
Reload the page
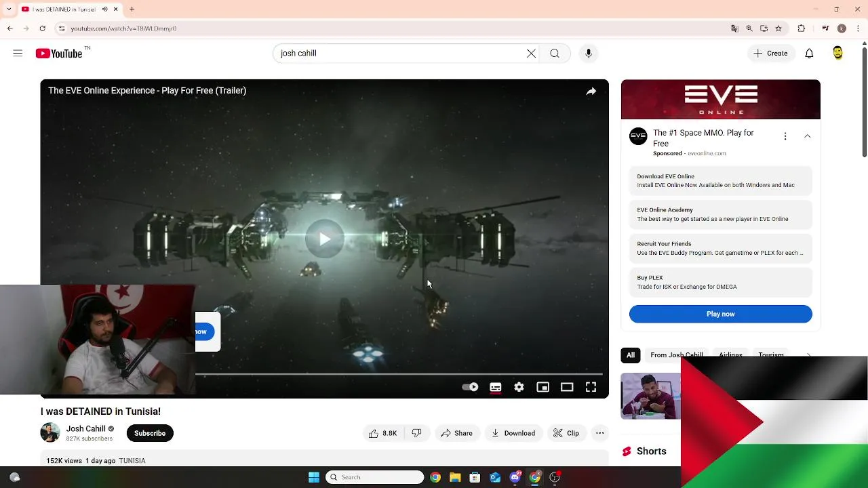(x=42, y=28)
